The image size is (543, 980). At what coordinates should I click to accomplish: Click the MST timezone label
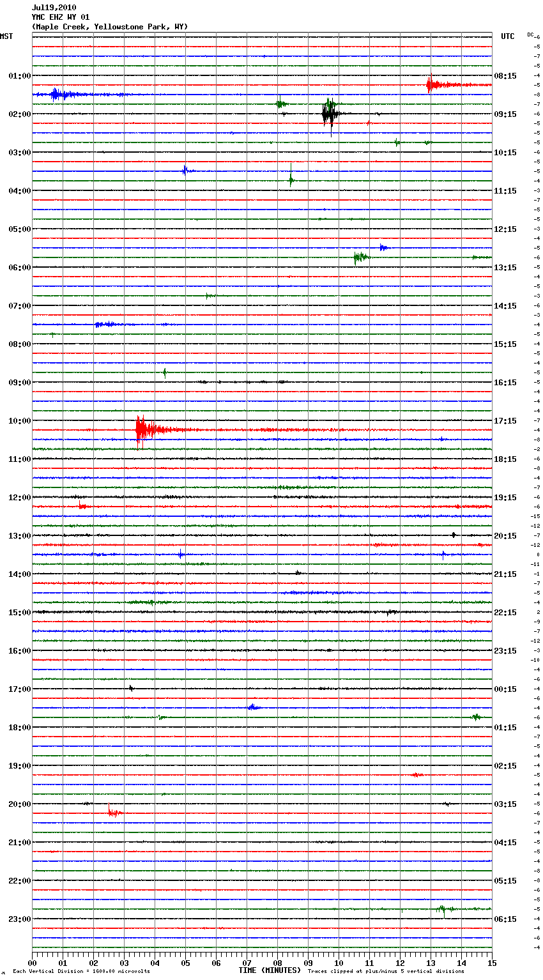pos(6,36)
